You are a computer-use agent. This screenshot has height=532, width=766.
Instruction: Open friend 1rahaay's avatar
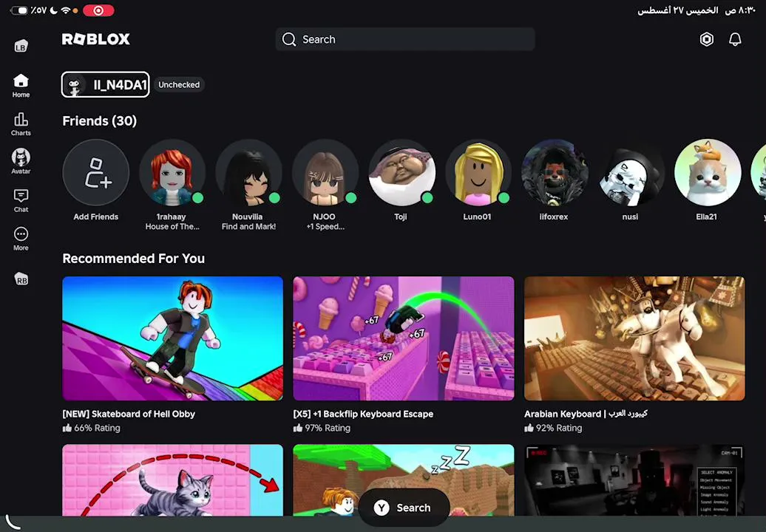coord(172,172)
